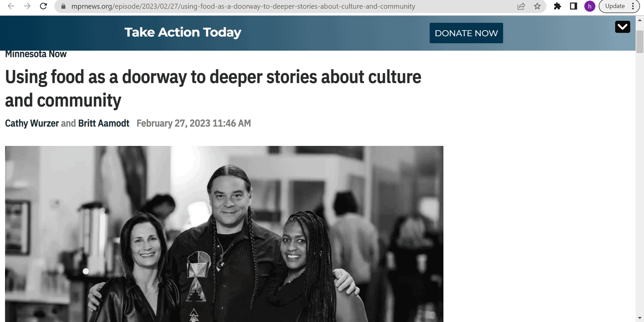Viewport: 644px width, 322px height.
Task: Click the Update button
Action: coord(615,6)
